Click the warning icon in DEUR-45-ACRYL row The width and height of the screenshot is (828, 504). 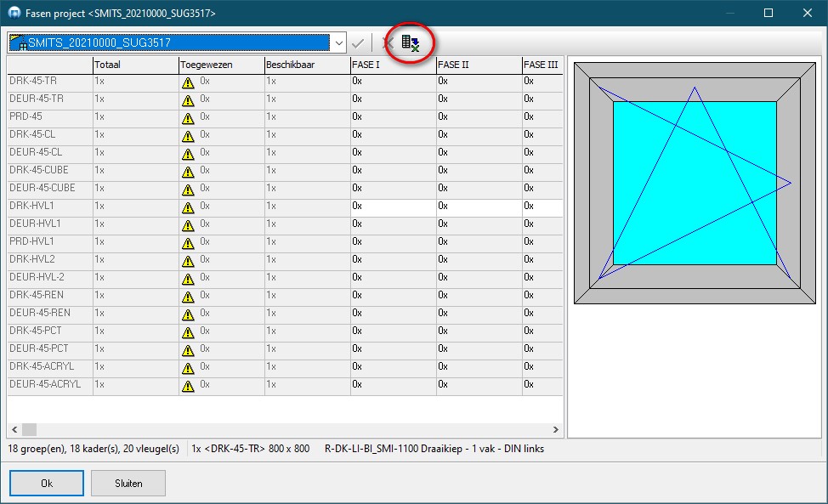(x=188, y=387)
